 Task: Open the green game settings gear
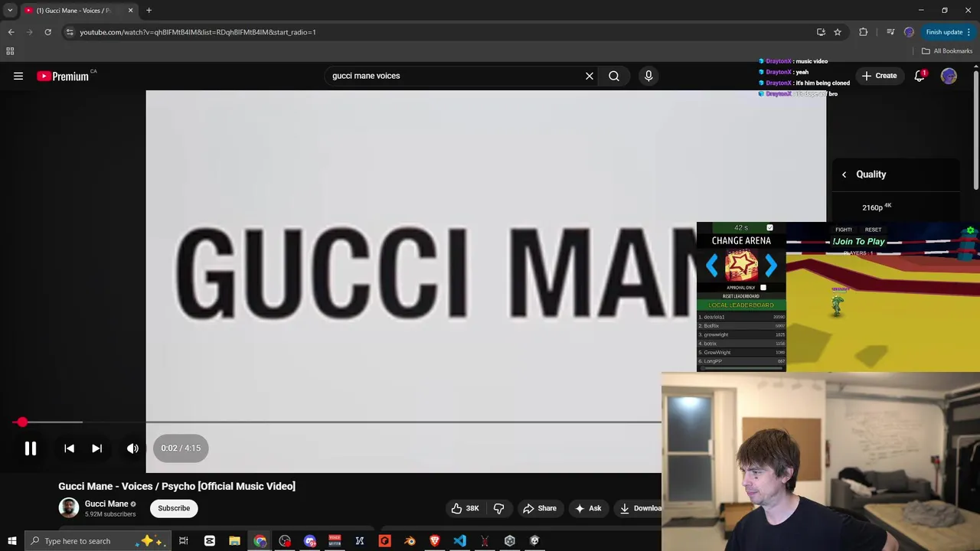pyautogui.click(x=970, y=230)
